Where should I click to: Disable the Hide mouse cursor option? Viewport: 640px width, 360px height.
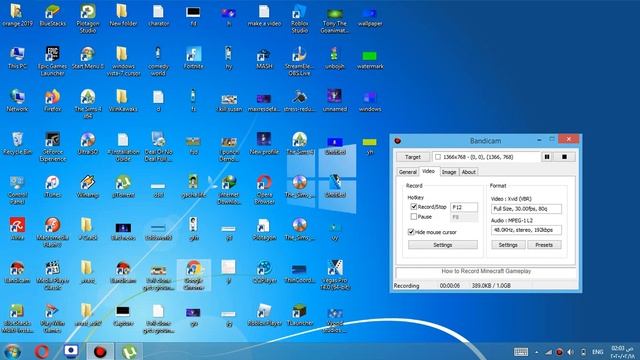pos(411,232)
